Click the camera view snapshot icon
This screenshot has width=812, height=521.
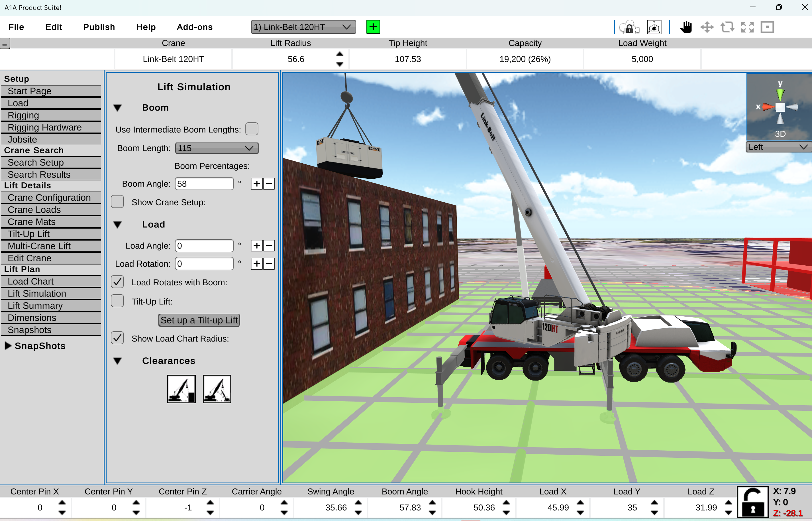[654, 27]
